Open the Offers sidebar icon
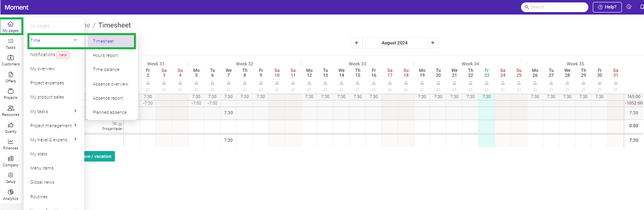Image resolution: width=644 pixels, height=210 pixels. pos(10,77)
